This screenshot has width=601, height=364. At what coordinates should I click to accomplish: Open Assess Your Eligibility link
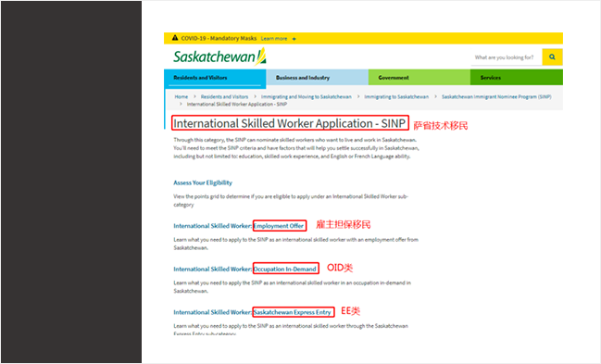click(x=203, y=182)
